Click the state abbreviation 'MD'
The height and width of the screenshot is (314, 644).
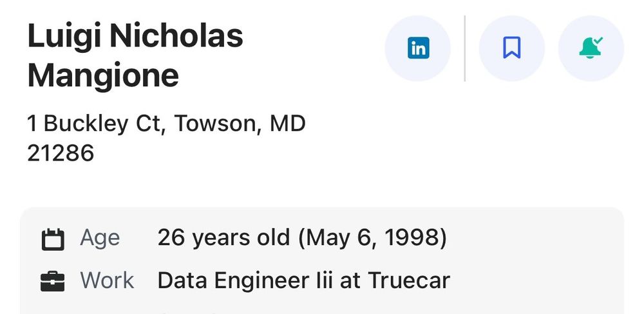(x=287, y=123)
